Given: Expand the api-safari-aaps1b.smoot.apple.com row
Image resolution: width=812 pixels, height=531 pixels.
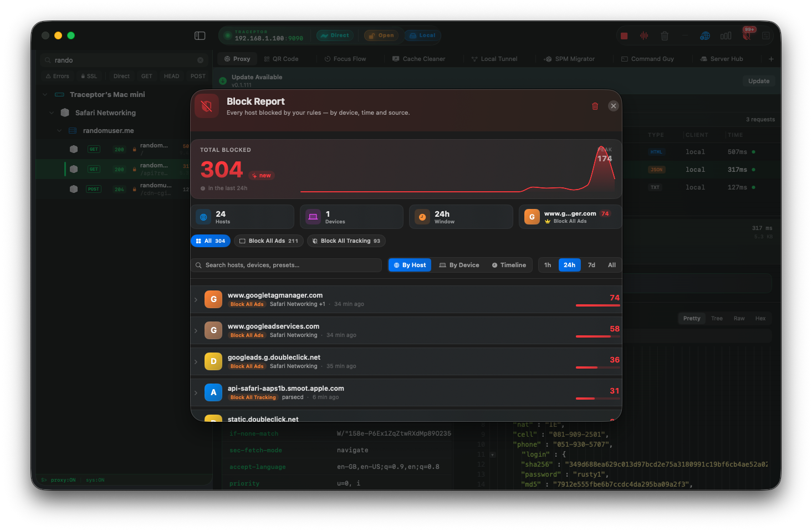Looking at the screenshot, I should 196,393.
